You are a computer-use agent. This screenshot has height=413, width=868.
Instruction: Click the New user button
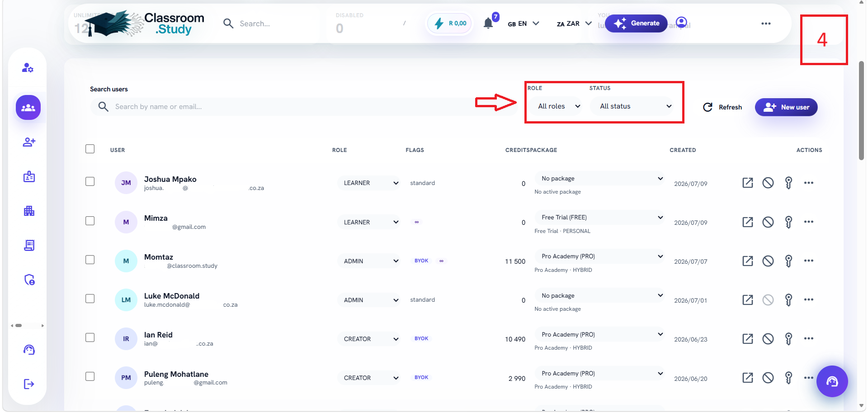click(x=786, y=107)
